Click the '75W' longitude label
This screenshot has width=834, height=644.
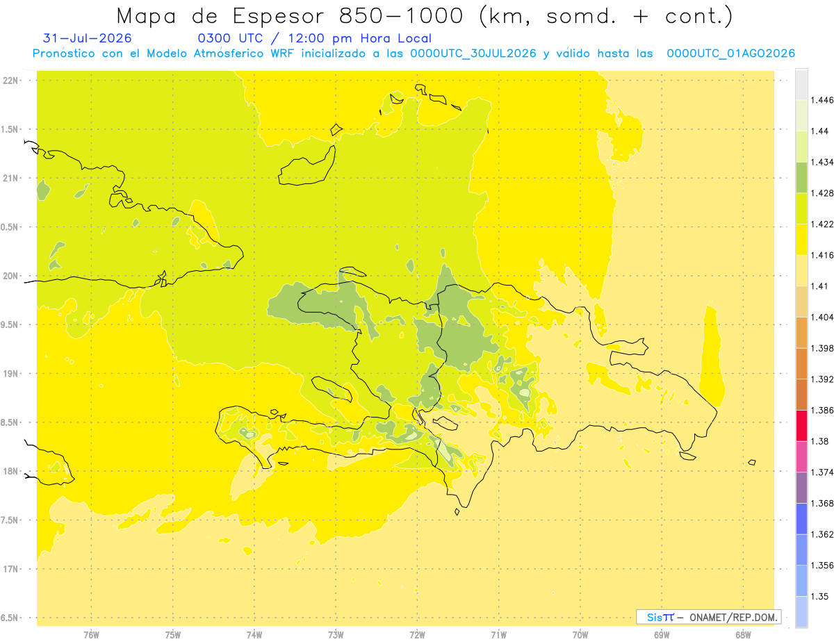coord(173,635)
